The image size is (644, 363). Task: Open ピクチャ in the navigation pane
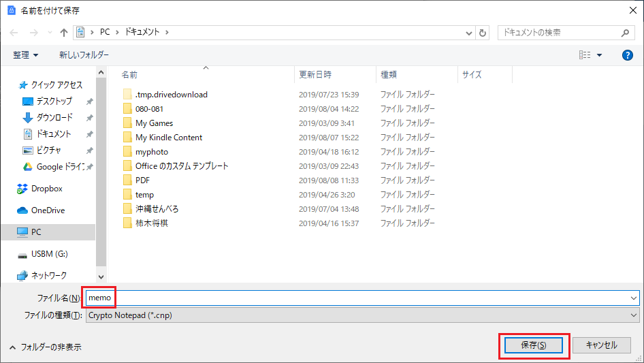point(48,151)
